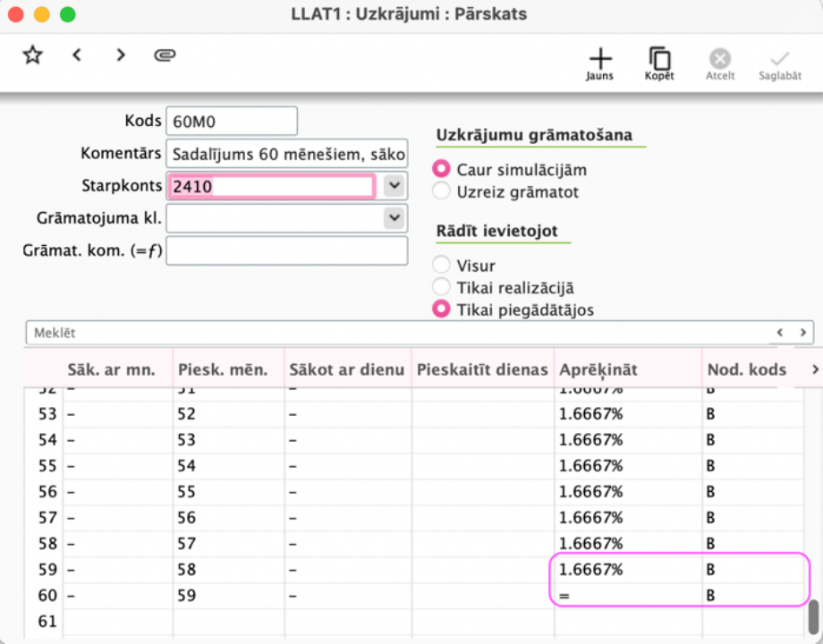Image resolution: width=823 pixels, height=644 pixels.
Task: Select Caur simulācijām radio option
Action: [441, 169]
